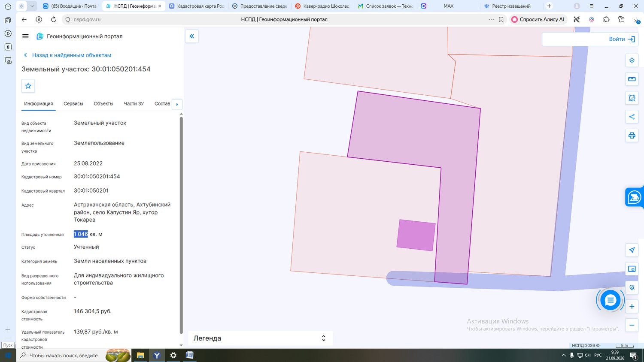Viewport: 644px width, 362px height.
Task: Zoom out on the map
Action: (632, 325)
